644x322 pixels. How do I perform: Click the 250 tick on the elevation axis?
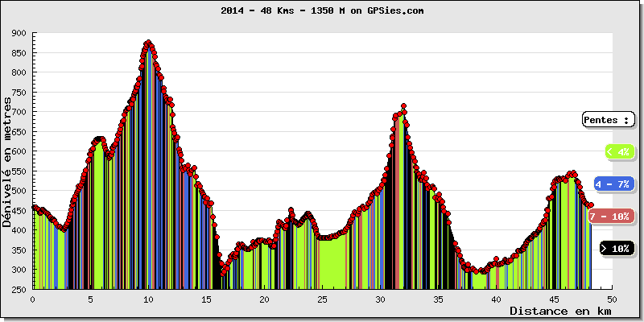[x=19, y=289]
